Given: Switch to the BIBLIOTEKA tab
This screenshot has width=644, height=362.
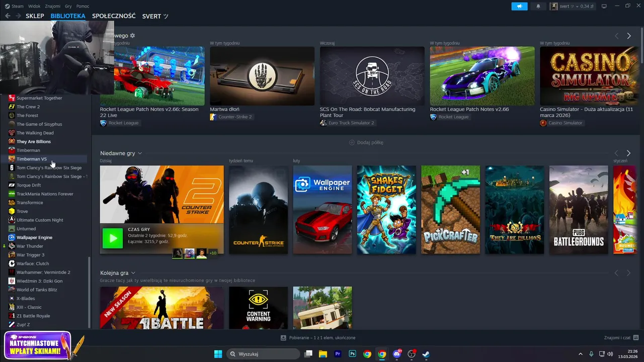Looking at the screenshot, I should coord(68,16).
